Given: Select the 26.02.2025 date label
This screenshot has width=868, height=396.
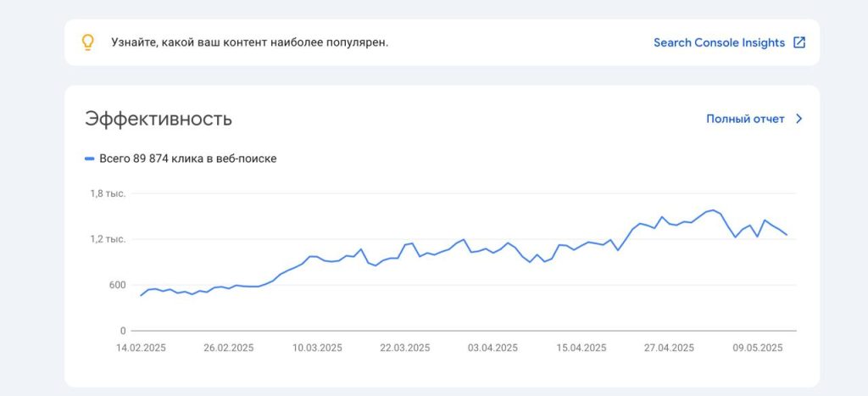Looking at the screenshot, I should click(229, 348).
